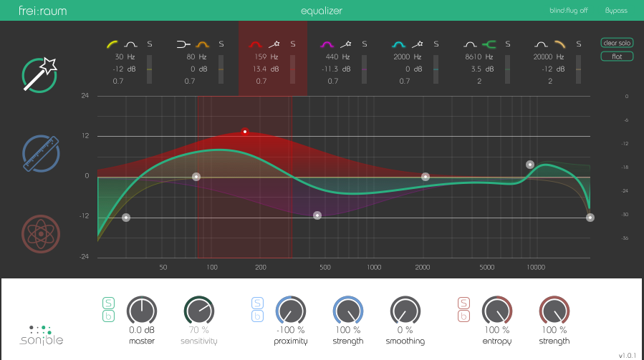Screen dimensions: 644x360
Task: Solo the 8610 Hz band
Action: pos(508,44)
